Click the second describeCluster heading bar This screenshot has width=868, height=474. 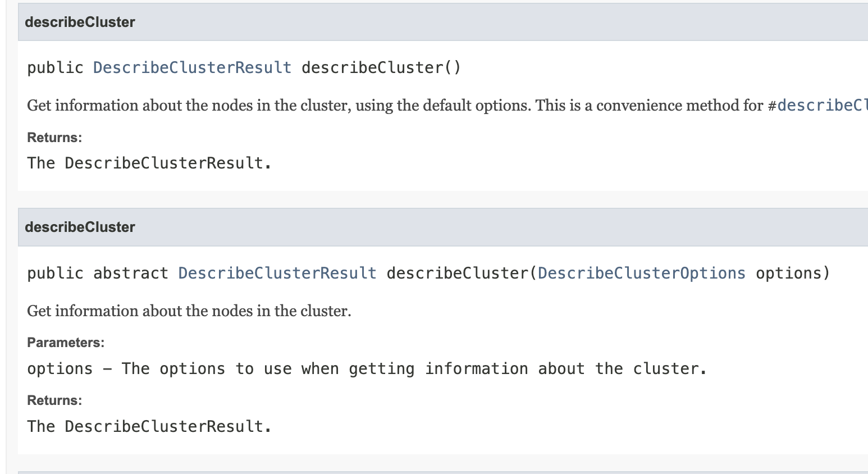443,227
